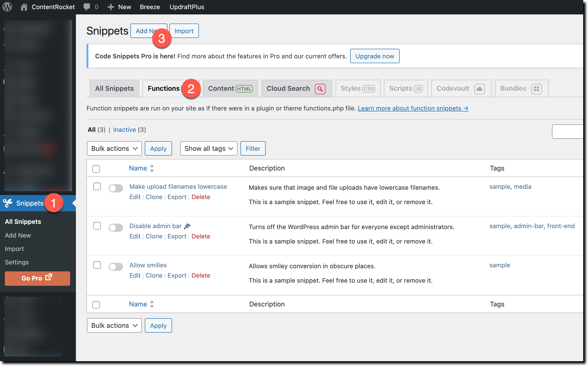Show the Inactive snippets filter
588x366 pixels.
[124, 129]
